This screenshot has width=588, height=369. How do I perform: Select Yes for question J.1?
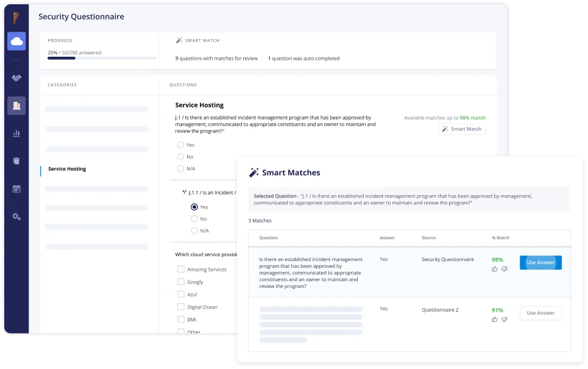[180, 145]
